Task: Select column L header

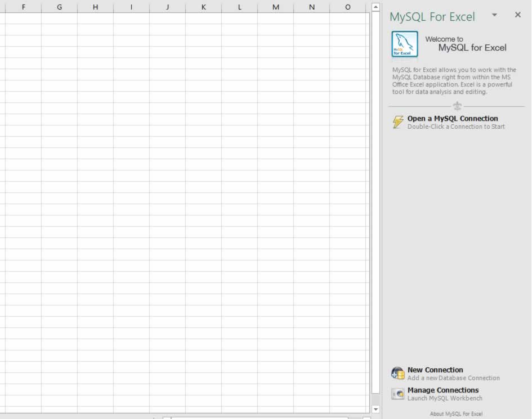Action: 239,7
